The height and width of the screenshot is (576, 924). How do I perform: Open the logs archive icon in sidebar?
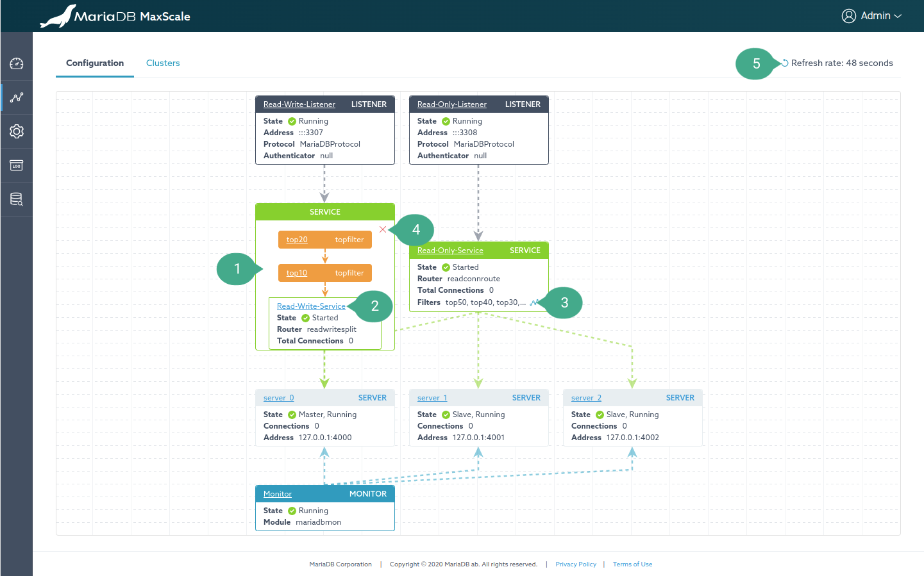17,166
